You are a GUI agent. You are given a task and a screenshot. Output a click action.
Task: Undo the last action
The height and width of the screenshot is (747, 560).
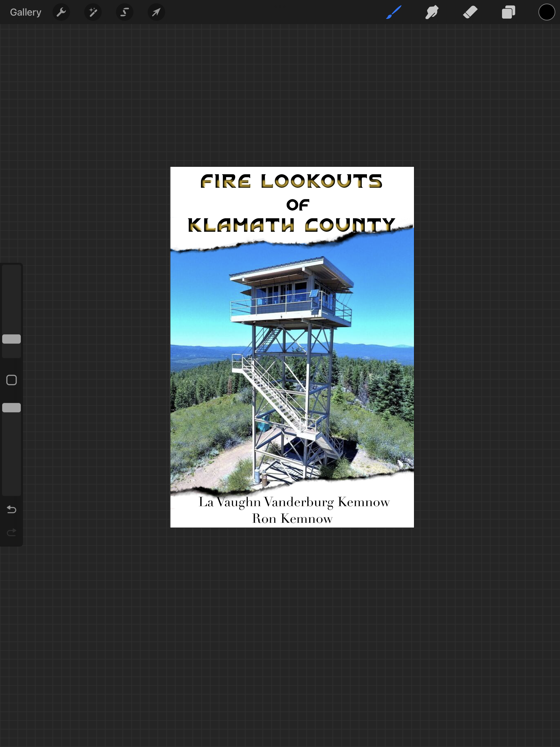[11, 509]
